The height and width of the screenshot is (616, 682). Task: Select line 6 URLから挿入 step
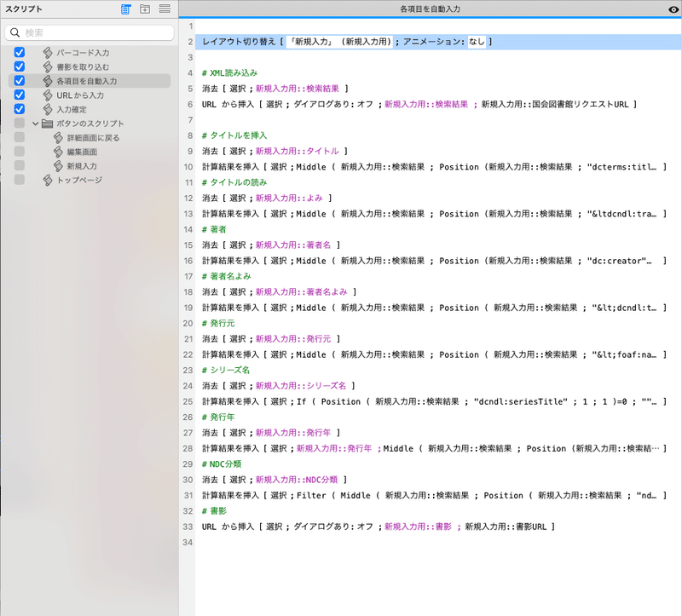pos(419,104)
